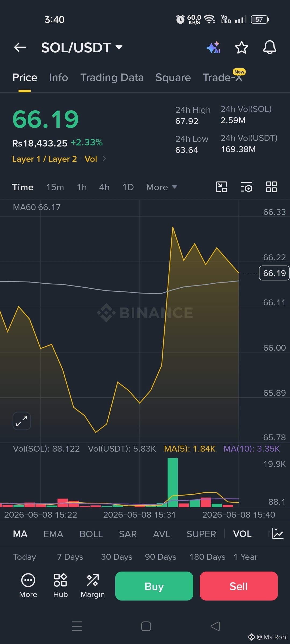Viewport: 290px width, 644px height.
Task: Expand the More timeframes dropdown
Action: tap(162, 187)
